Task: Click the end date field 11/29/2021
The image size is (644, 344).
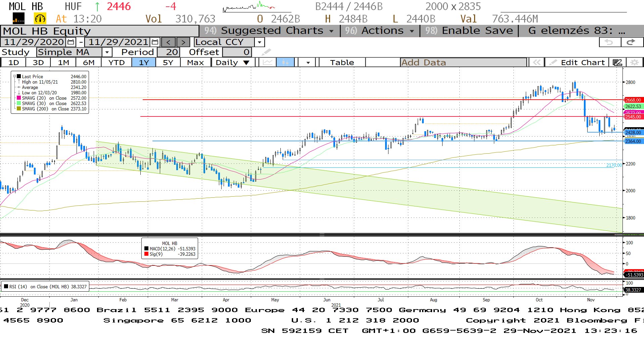Action: click(118, 42)
